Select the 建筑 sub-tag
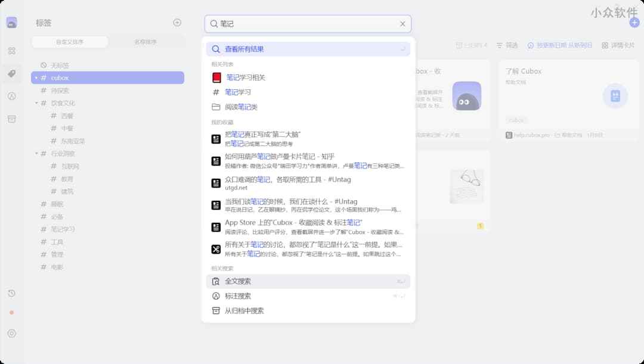 click(x=107, y=192)
